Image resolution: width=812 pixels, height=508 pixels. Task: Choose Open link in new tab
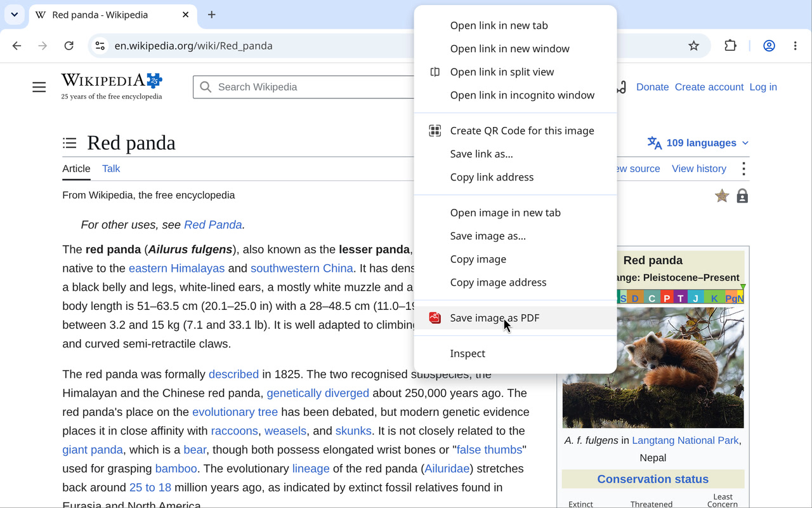[515, 25]
